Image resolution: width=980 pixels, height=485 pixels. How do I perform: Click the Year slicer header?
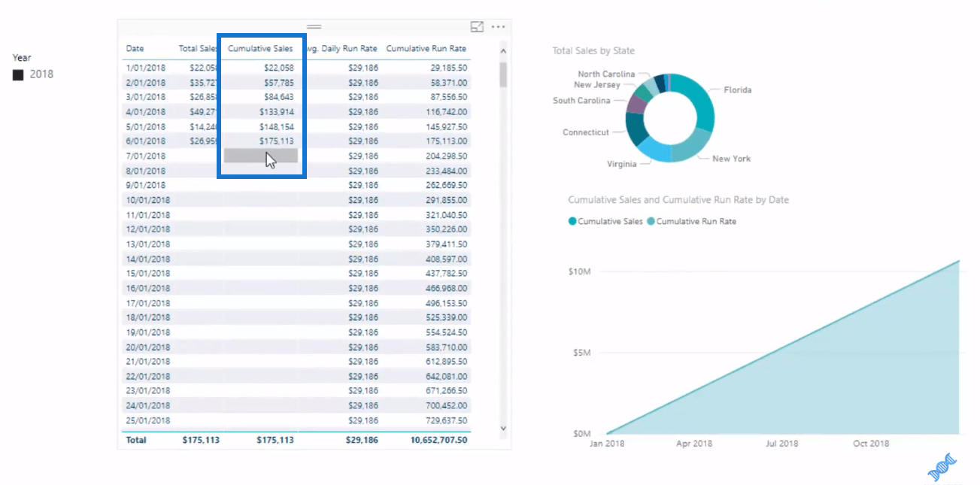(23, 57)
